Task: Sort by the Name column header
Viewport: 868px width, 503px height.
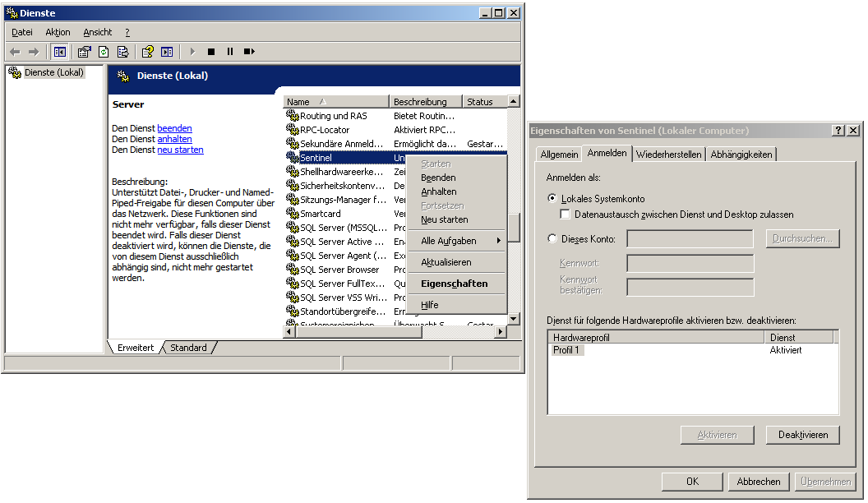Action: 336,102
